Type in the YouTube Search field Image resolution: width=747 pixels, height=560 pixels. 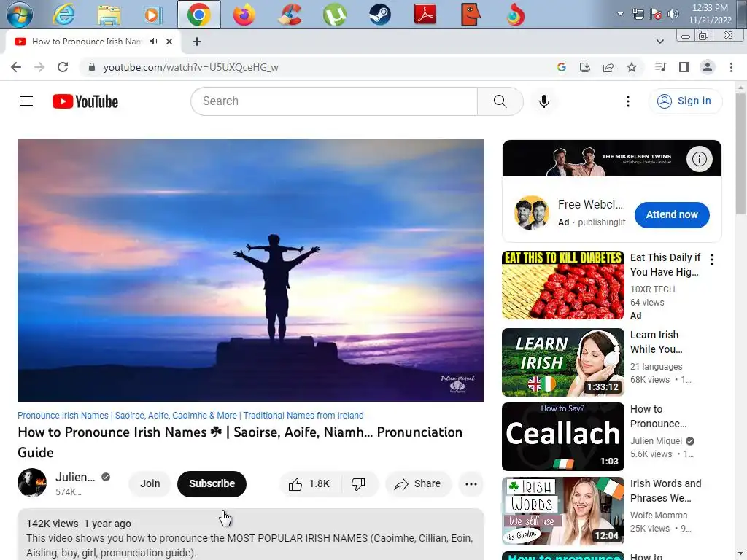pyautogui.click(x=334, y=101)
